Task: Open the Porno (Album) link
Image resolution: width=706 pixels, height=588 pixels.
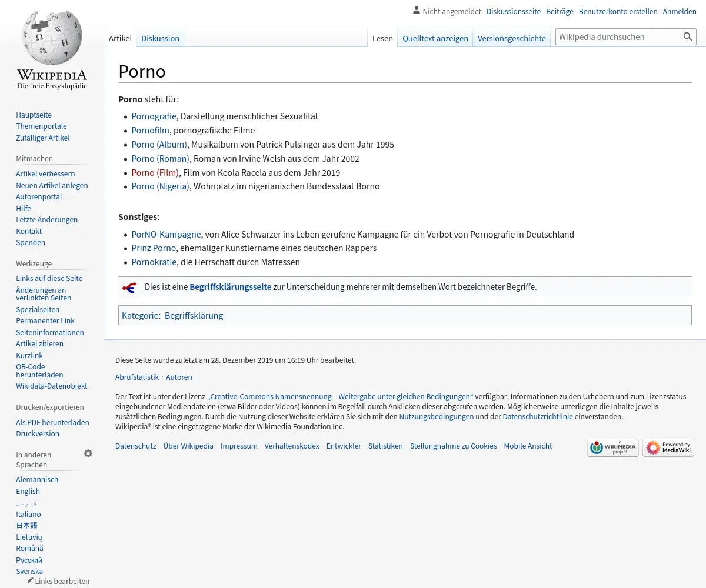Action: 159,144
